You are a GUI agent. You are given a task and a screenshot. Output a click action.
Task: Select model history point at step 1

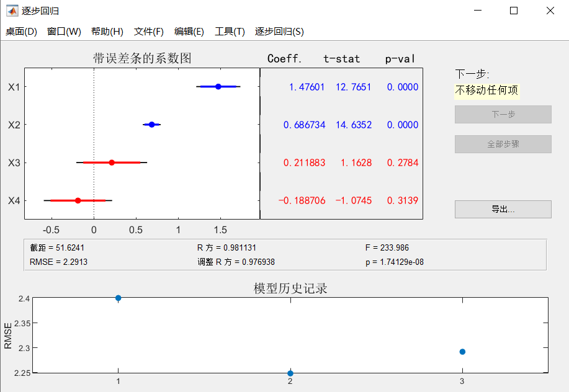[118, 298]
